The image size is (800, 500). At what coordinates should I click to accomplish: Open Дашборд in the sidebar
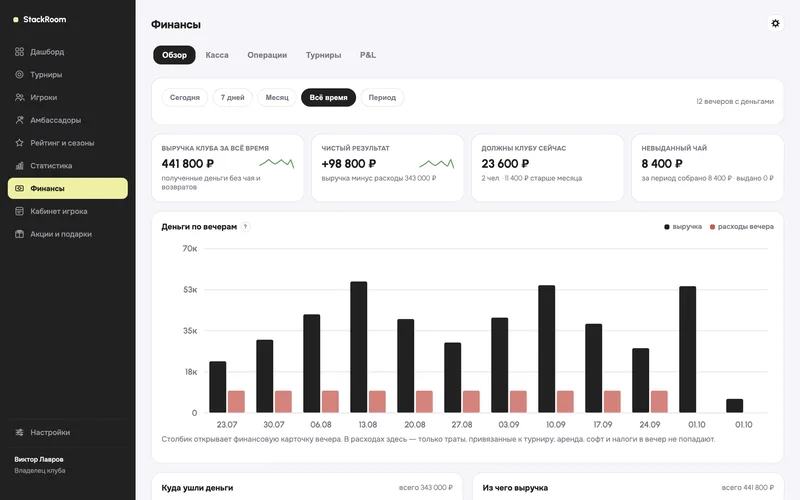tap(68, 52)
